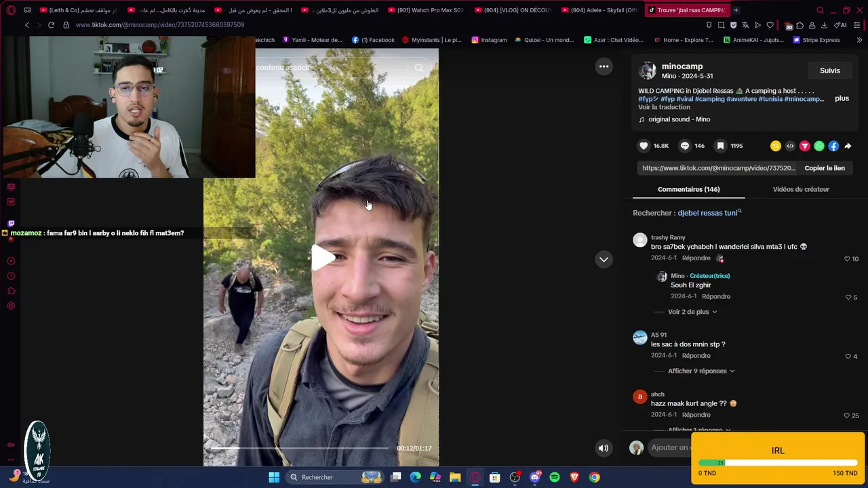Like AS 91's comment
The width and height of the screenshot is (868, 488).
848,357
